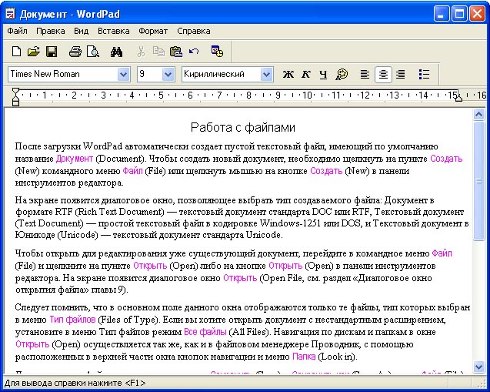Click ruler at the 8 mark
This screenshot has height=392, width=490.
click(x=249, y=95)
